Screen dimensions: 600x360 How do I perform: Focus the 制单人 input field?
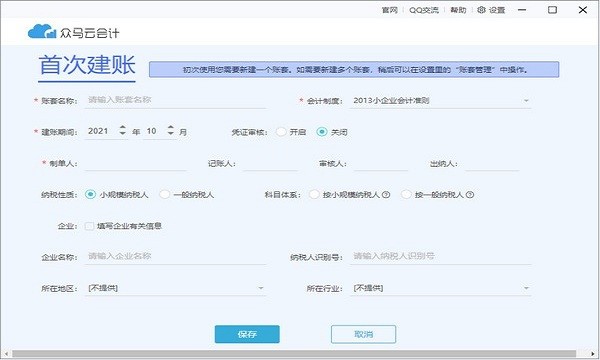coord(135,163)
